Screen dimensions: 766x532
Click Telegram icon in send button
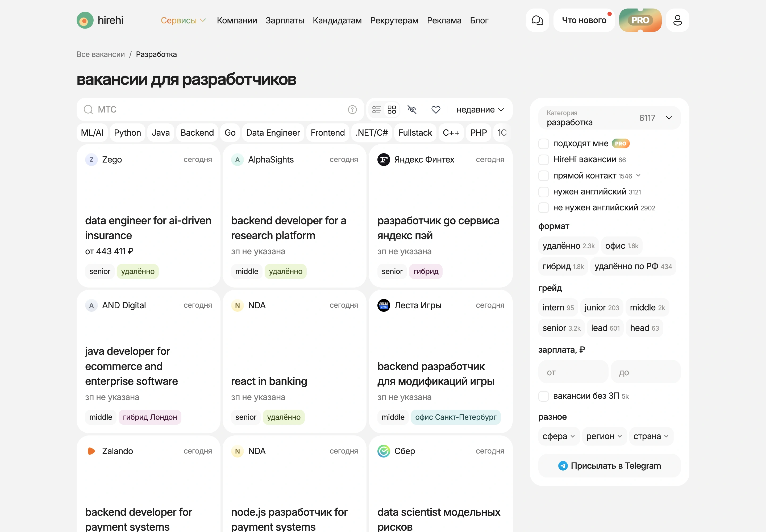[x=563, y=466]
